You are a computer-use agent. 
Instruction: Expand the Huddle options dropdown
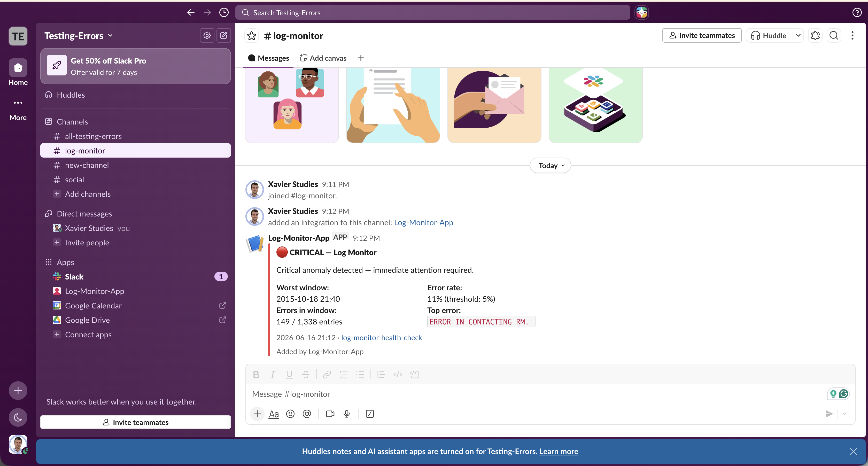[x=798, y=35]
